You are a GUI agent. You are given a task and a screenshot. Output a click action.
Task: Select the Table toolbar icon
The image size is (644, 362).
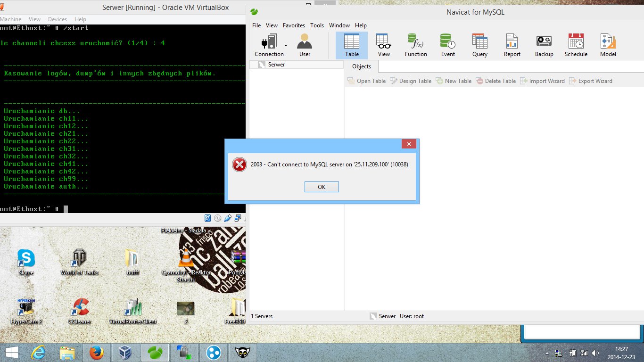click(352, 45)
